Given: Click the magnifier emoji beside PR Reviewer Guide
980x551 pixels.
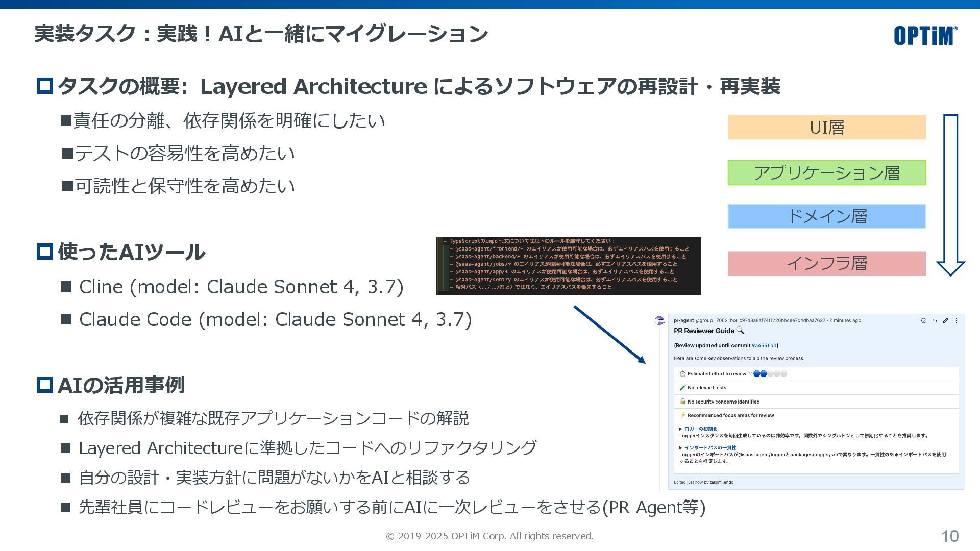Looking at the screenshot, I should 741,330.
